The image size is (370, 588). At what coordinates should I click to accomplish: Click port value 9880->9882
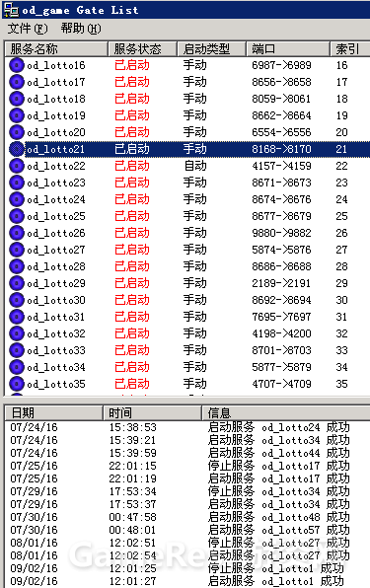281,233
